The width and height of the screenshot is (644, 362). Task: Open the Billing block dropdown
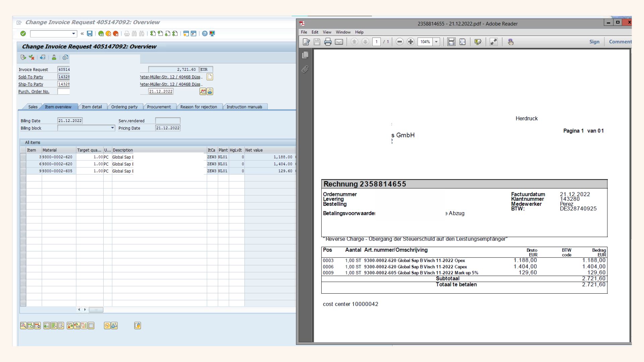click(112, 128)
